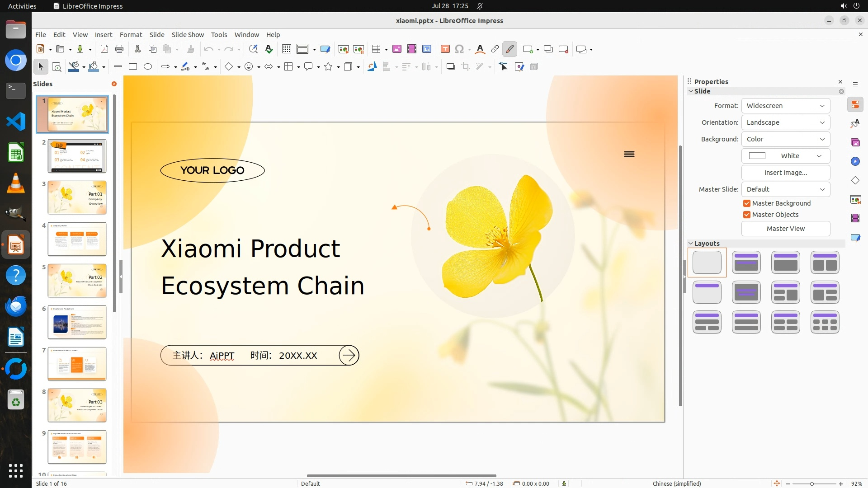Select the Rectangle drawing tool

point(133,67)
